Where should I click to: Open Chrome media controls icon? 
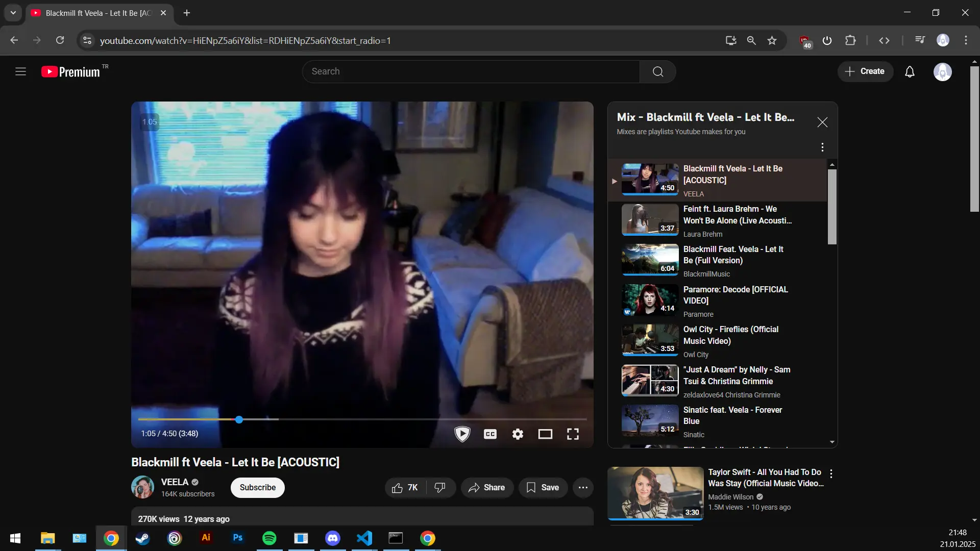[x=920, y=40]
